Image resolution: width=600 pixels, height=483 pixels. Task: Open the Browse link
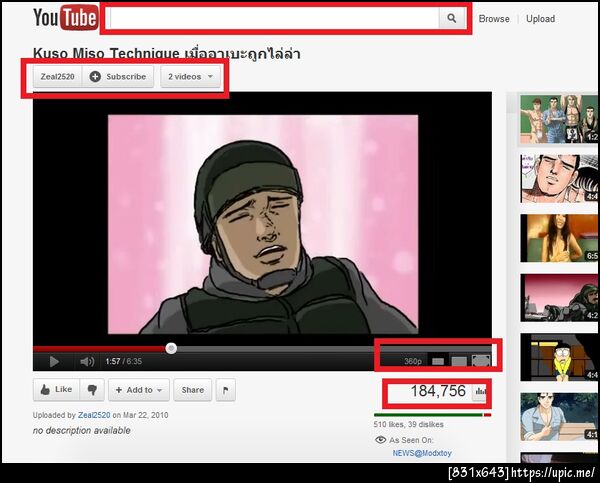tap(494, 19)
